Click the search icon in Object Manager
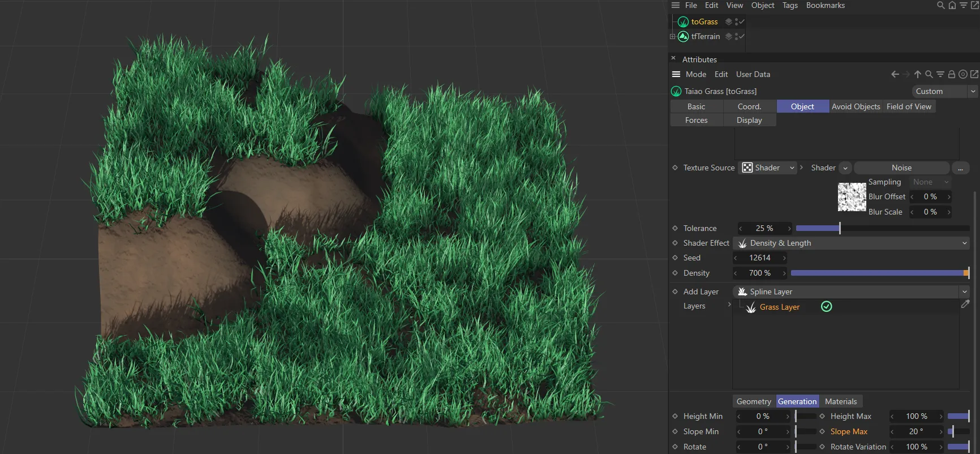Image resolution: width=980 pixels, height=454 pixels. pyautogui.click(x=940, y=6)
